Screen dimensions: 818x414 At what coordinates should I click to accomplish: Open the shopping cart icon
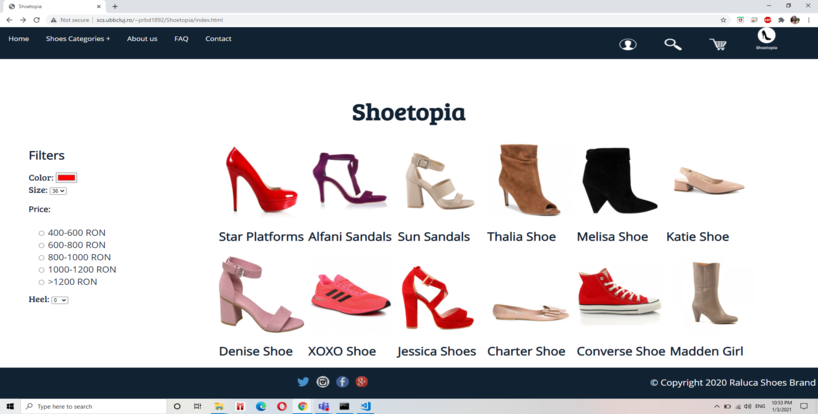[718, 44]
